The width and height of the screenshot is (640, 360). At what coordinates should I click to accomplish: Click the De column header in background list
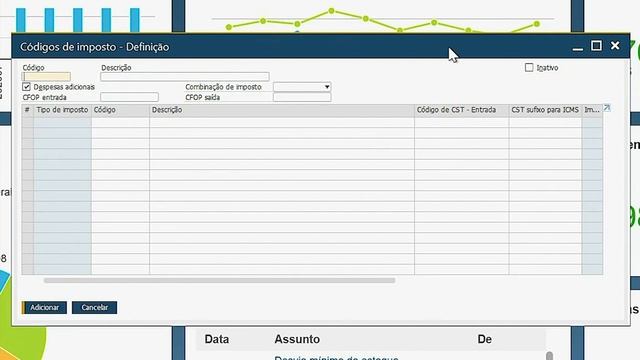click(x=484, y=339)
